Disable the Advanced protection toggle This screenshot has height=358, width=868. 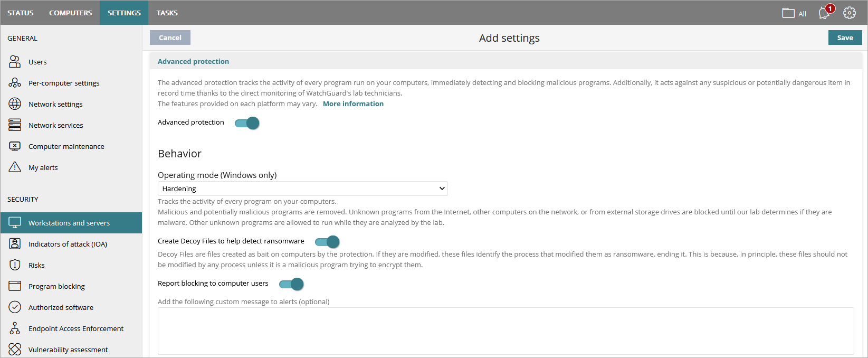(247, 123)
